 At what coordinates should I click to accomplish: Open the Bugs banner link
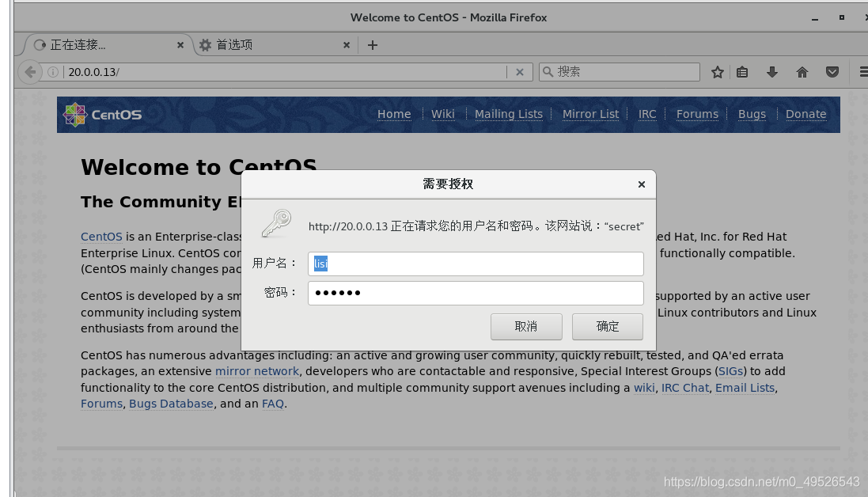coord(752,114)
